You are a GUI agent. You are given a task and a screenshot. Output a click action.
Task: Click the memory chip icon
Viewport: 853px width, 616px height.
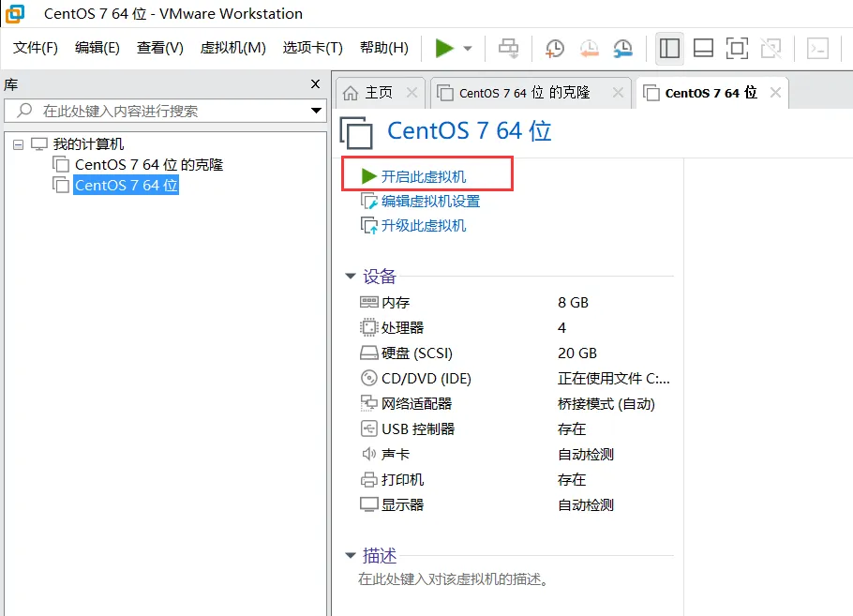tap(368, 302)
